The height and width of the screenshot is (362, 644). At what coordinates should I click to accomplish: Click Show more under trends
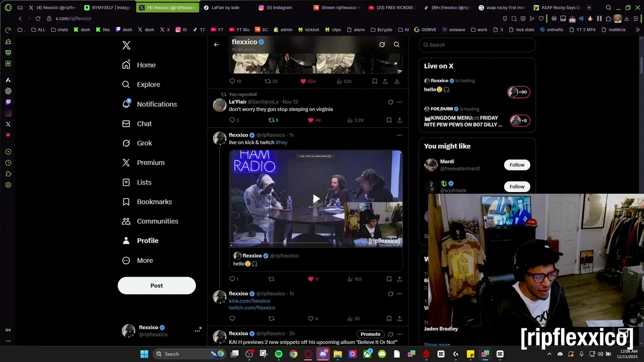click(437, 345)
